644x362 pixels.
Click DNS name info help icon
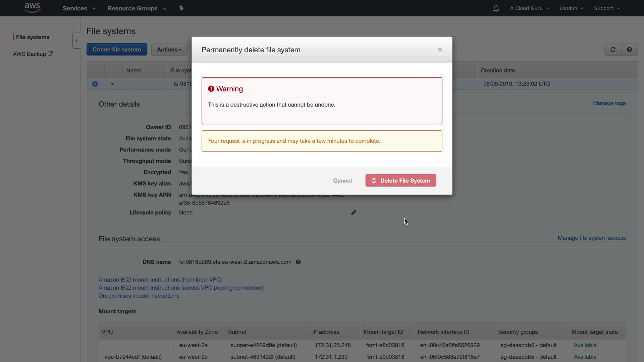[x=298, y=262]
